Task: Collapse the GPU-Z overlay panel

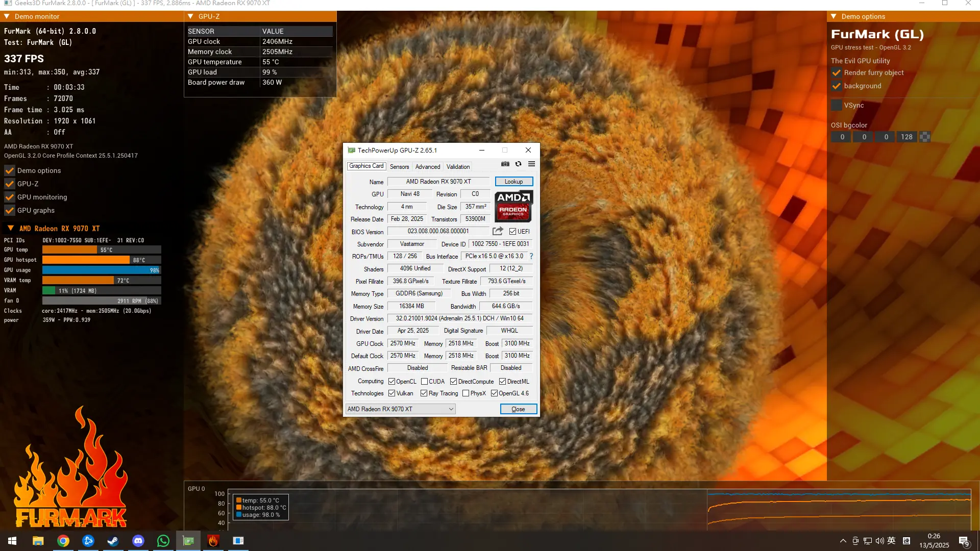Action: click(190, 16)
